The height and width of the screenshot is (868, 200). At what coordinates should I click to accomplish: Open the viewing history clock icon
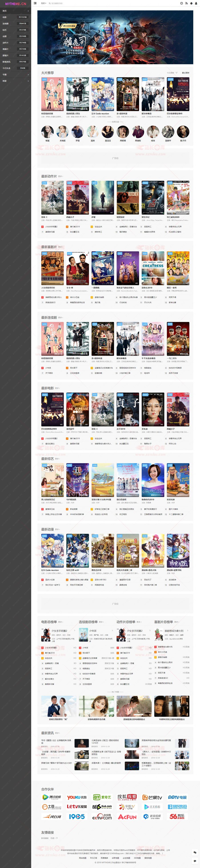(182, 3)
